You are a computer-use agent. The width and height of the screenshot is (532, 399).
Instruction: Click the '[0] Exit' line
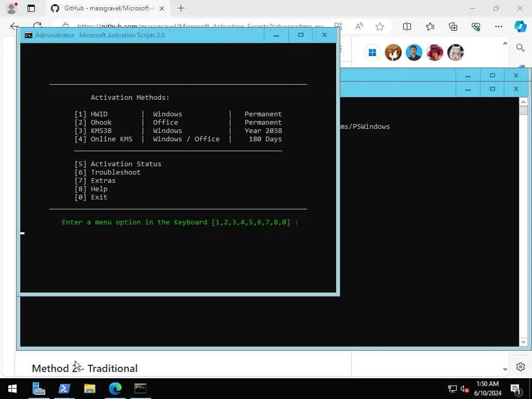(x=91, y=197)
